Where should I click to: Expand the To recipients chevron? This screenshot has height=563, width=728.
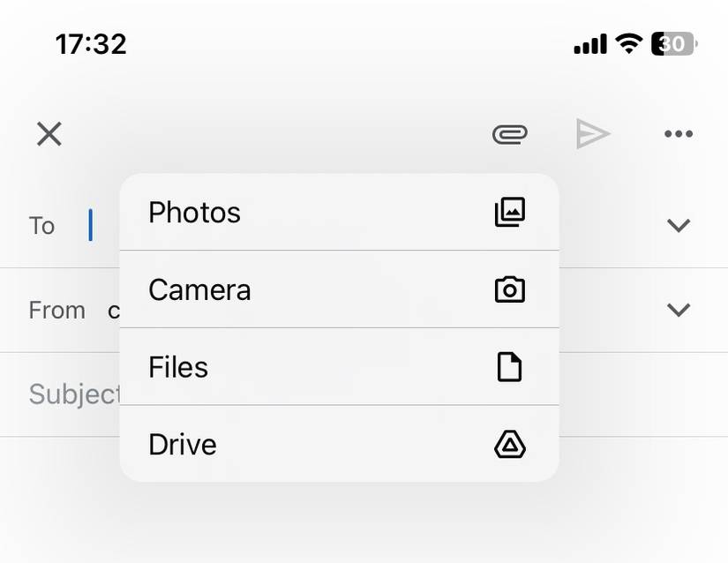[678, 226]
